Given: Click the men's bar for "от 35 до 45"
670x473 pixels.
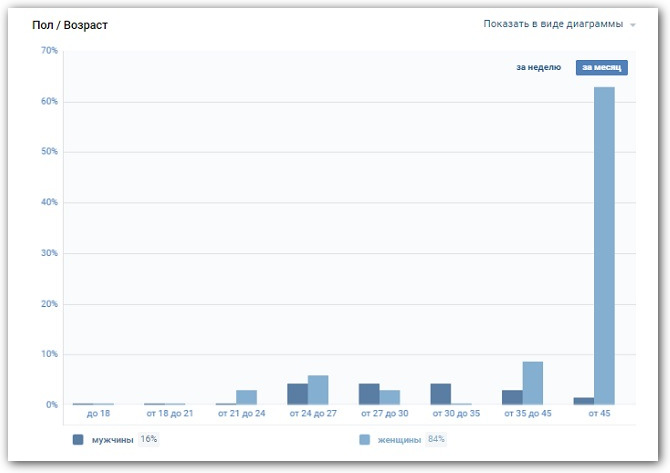Looking at the screenshot, I should 512,397.
